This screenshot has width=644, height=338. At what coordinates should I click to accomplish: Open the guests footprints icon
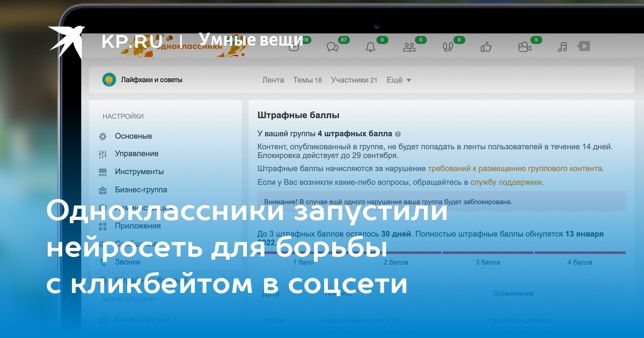click(448, 47)
